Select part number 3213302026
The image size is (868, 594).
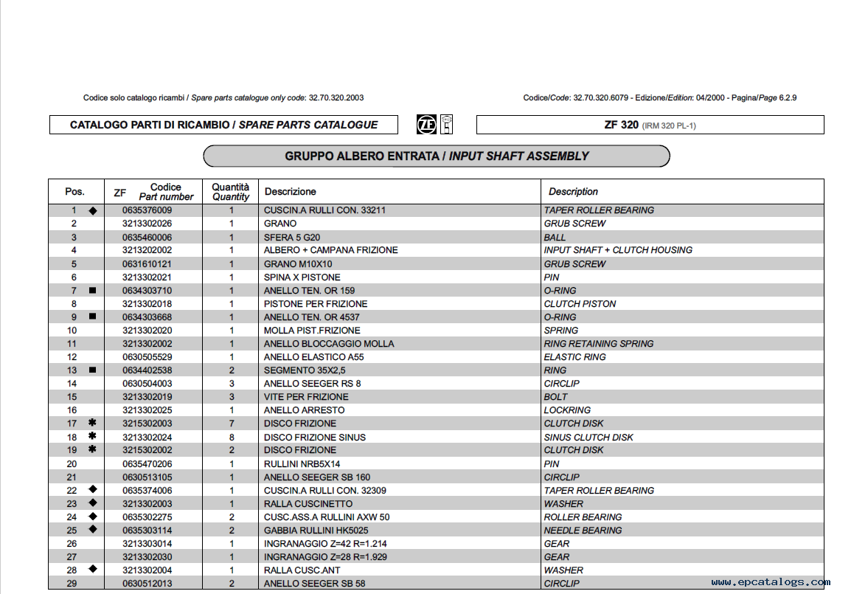click(147, 224)
